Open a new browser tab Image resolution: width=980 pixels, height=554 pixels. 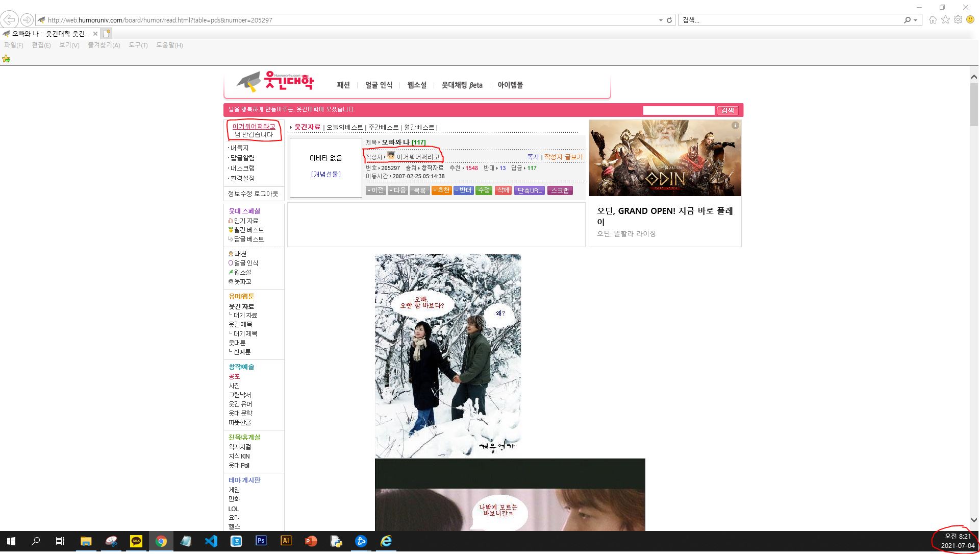pos(106,34)
